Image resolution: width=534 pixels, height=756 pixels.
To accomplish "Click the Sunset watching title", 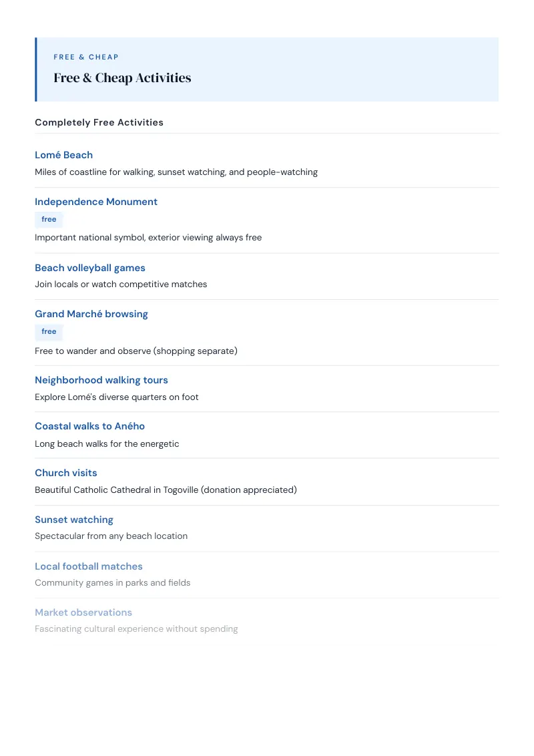I will point(73,520).
